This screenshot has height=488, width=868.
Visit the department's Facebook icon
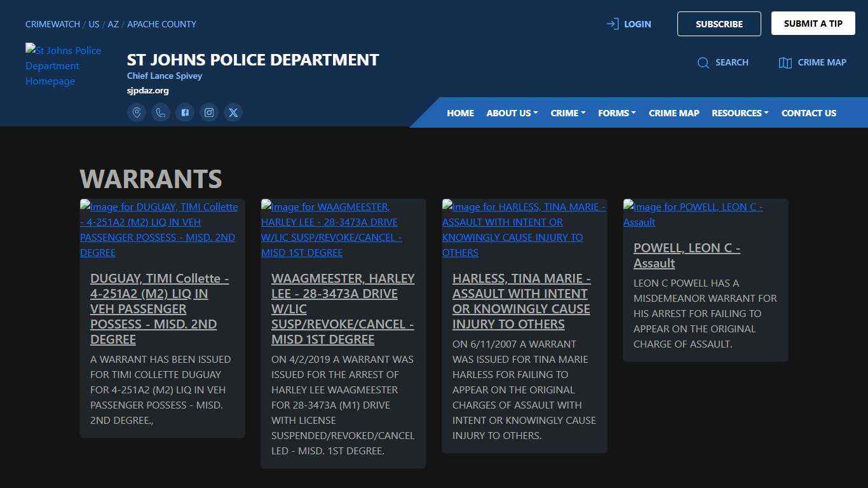tap(185, 112)
